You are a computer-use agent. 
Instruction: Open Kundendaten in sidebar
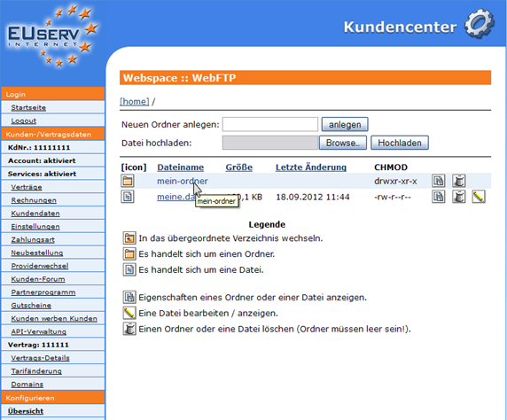[35, 213]
